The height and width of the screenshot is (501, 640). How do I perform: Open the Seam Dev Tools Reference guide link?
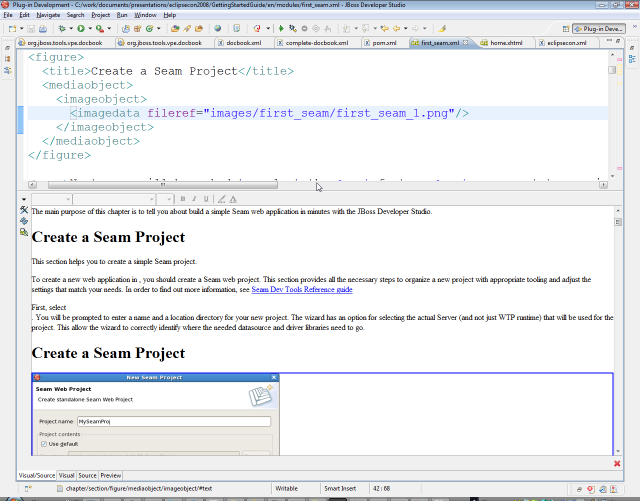pos(302,289)
